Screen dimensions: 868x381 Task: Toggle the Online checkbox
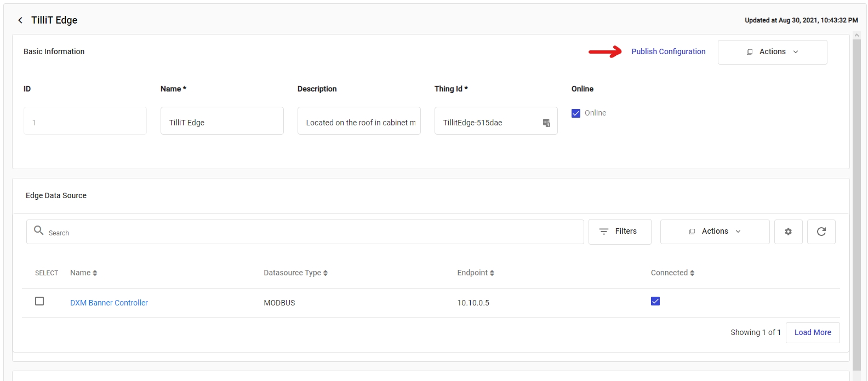point(576,113)
